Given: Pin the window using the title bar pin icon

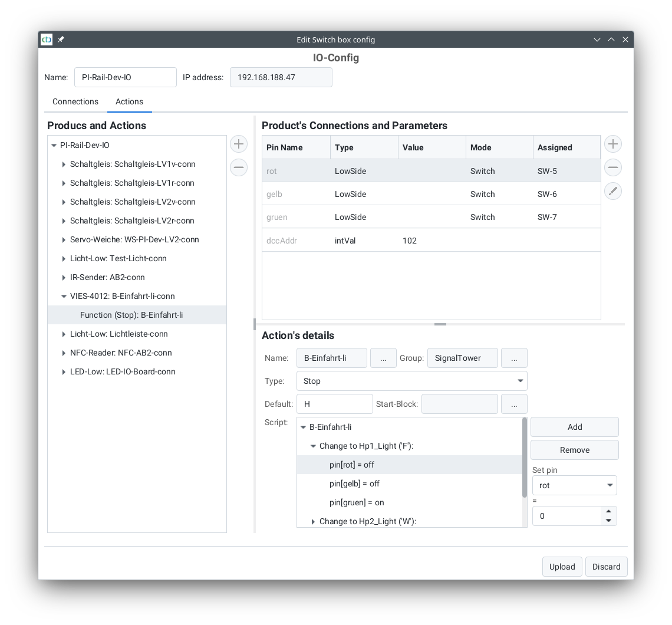Looking at the screenshot, I should click(61, 40).
